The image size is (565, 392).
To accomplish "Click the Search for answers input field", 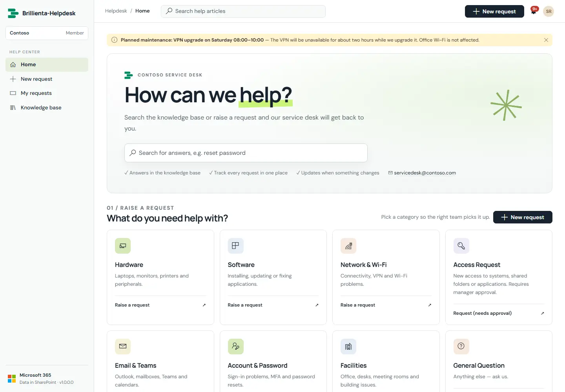I will (246, 153).
